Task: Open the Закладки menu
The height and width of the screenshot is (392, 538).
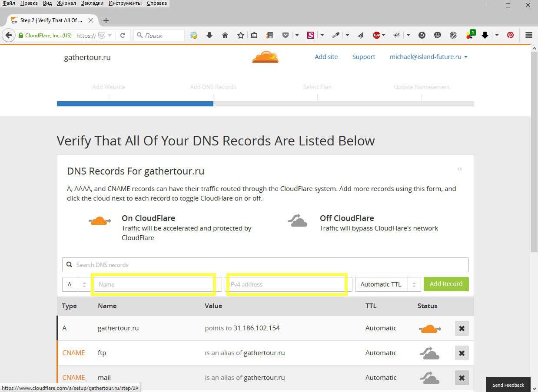Action: click(x=92, y=3)
